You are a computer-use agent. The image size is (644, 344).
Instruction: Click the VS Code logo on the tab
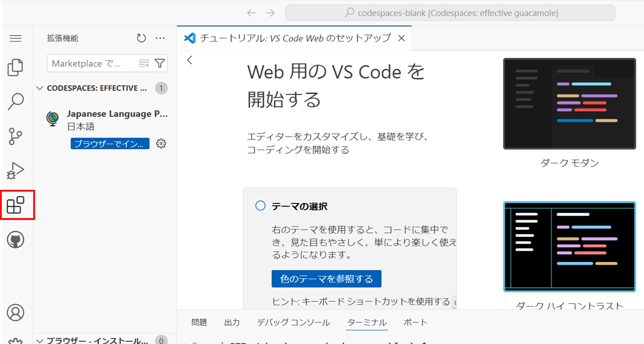[190, 38]
